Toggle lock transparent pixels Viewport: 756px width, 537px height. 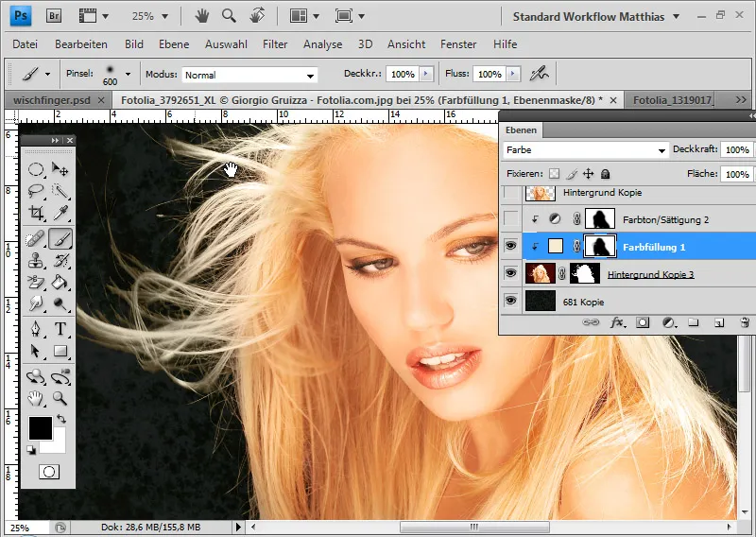pos(555,174)
